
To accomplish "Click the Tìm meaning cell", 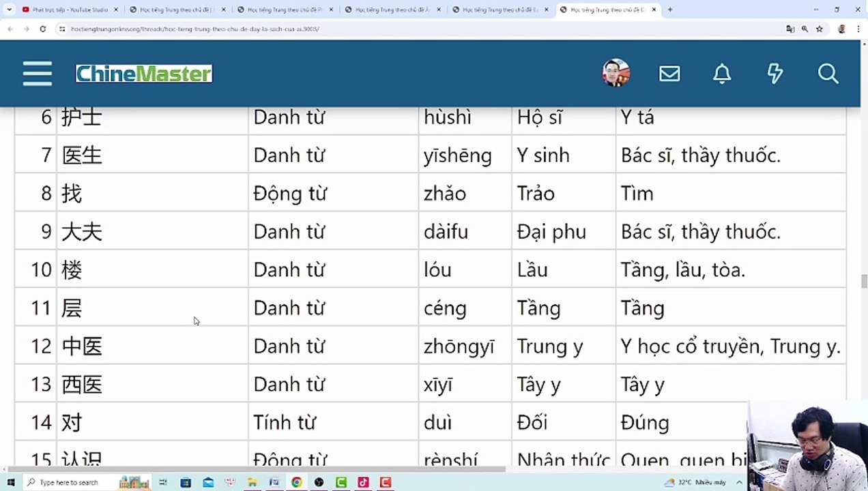I will pos(731,194).
